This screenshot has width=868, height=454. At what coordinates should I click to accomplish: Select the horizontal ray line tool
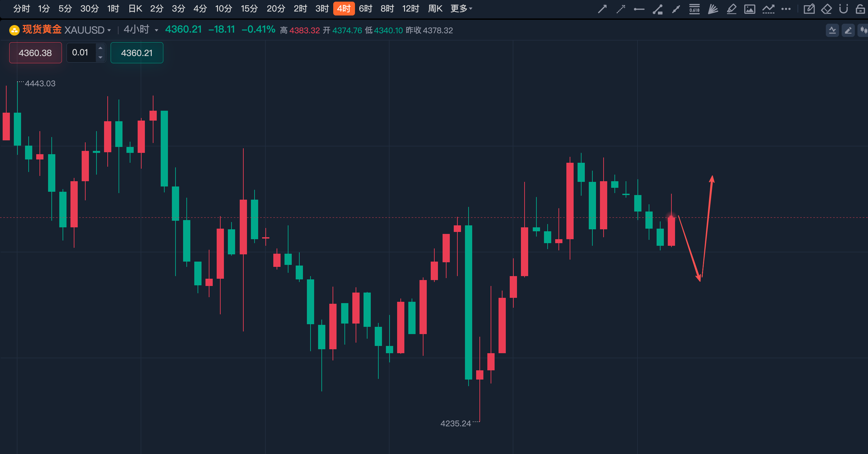(x=639, y=9)
